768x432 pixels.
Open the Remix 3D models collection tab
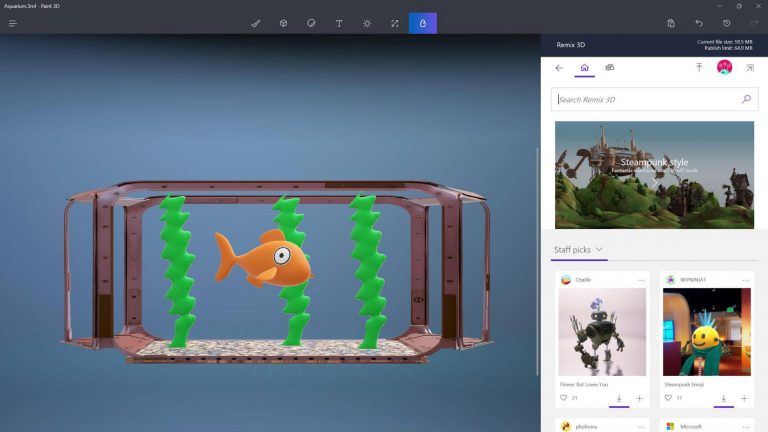click(x=610, y=68)
